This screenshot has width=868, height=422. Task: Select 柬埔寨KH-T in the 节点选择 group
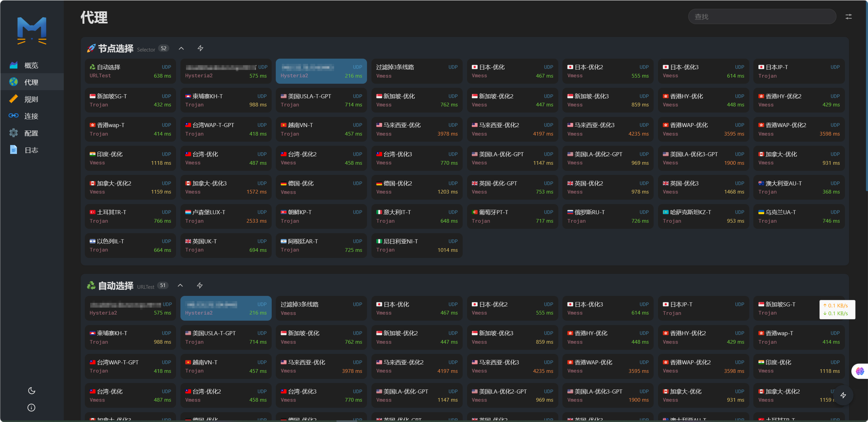coord(226,100)
